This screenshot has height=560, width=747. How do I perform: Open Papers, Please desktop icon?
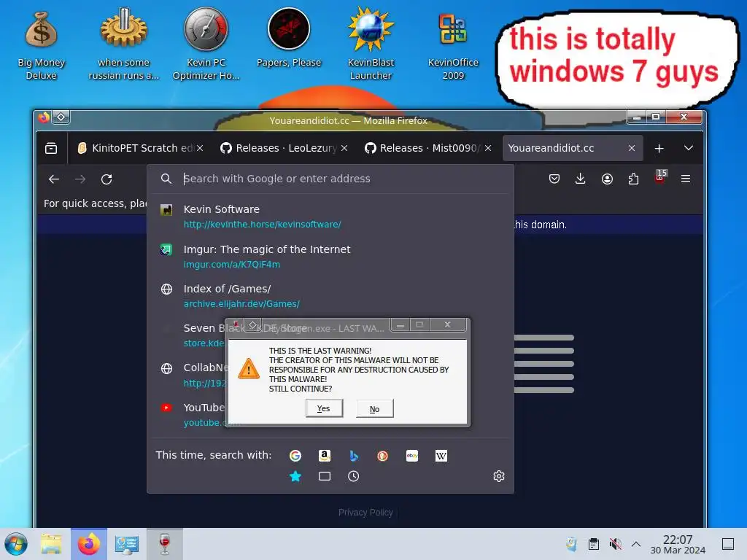pyautogui.click(x=289, y=38)
